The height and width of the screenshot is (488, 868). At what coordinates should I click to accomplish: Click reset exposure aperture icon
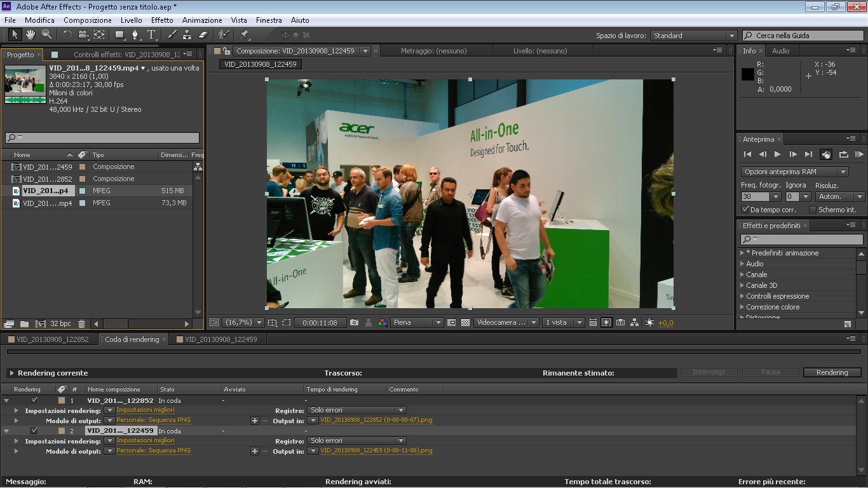(649, 323)
